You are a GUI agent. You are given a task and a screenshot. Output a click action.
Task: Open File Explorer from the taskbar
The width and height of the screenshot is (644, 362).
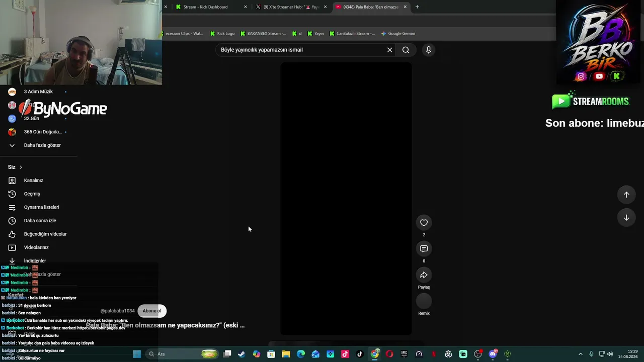(x=286, y=354)
